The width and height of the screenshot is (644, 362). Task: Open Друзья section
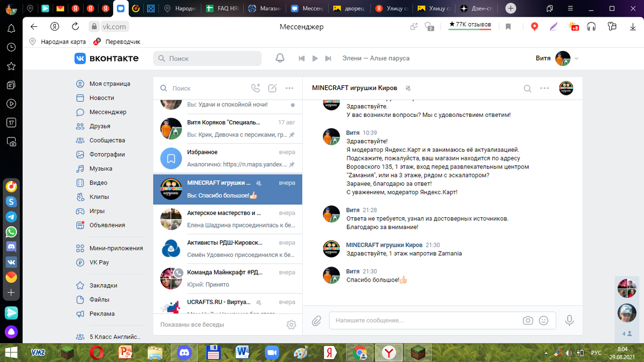click(100, 126)
